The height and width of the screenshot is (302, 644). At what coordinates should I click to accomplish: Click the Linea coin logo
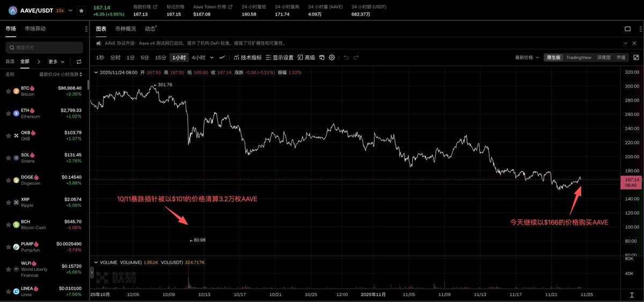(x=16, y=291)
